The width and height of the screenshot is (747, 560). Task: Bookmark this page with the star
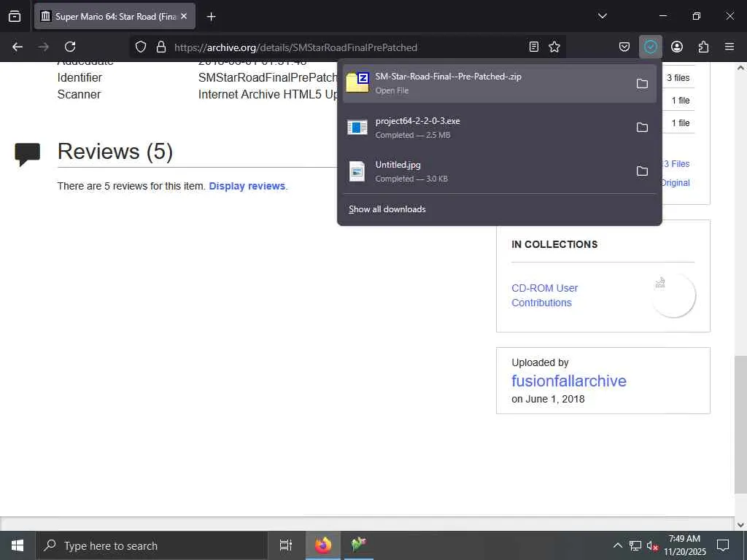(554, 47)
